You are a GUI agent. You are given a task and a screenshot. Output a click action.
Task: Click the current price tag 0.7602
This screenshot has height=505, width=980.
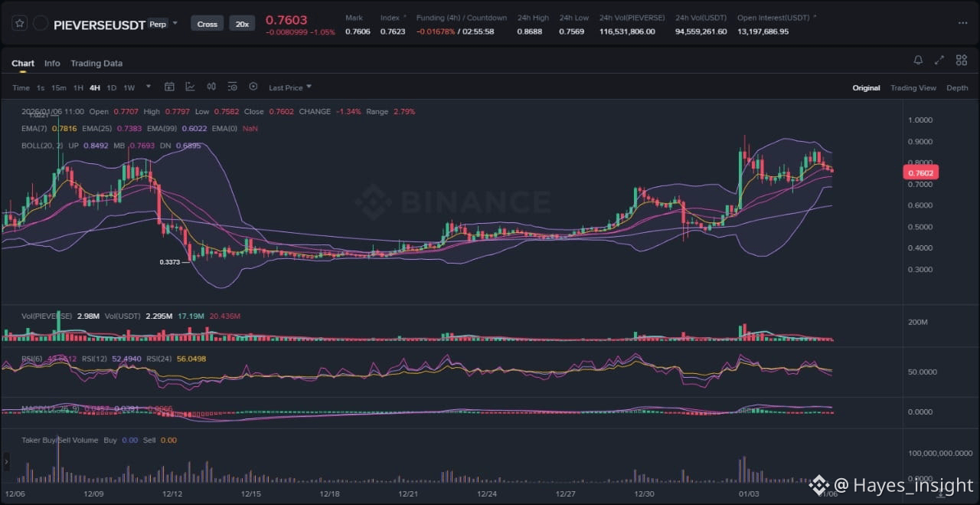921,173
